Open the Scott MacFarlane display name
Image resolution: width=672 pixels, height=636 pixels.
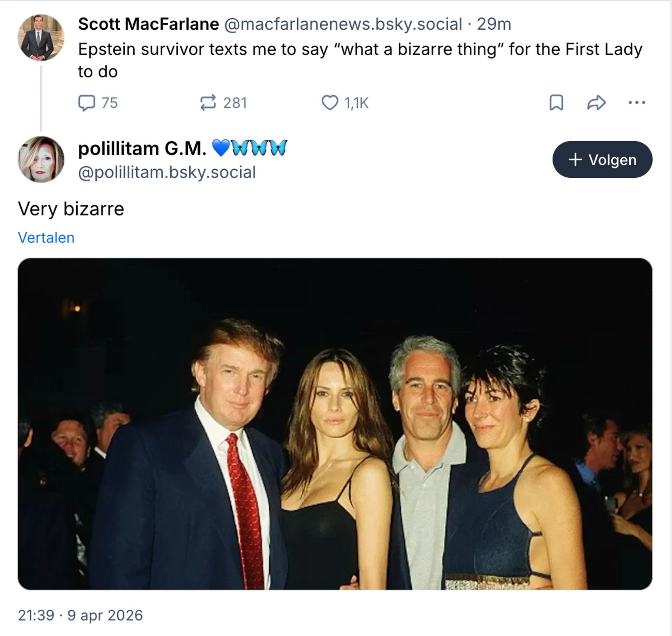(x=148, y=24)
